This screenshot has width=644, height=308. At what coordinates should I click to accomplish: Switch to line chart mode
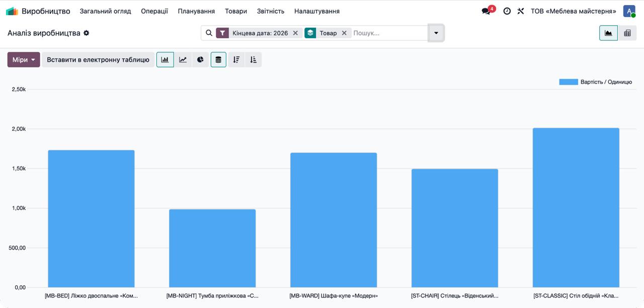point(183,59)
